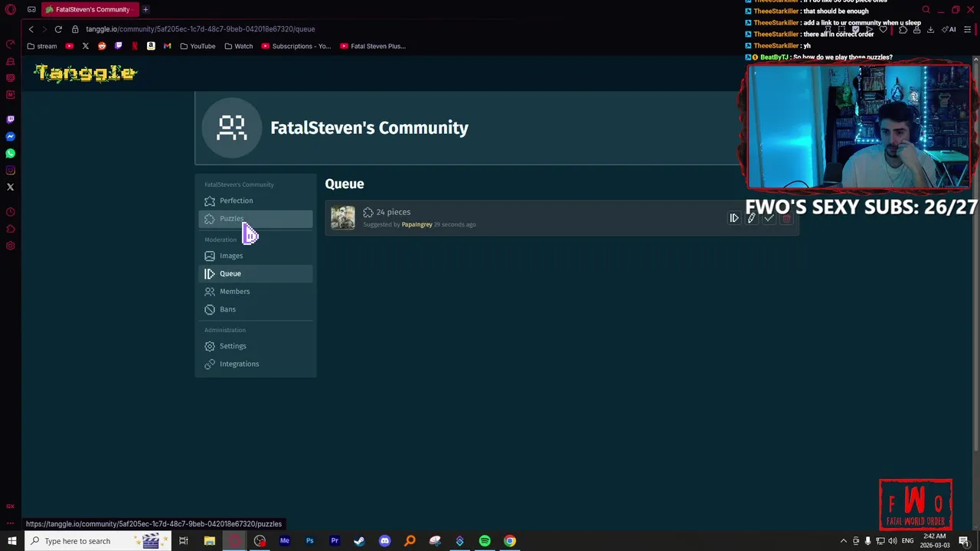Open community Settings
The image size is (980, 551).
(256, 346)
